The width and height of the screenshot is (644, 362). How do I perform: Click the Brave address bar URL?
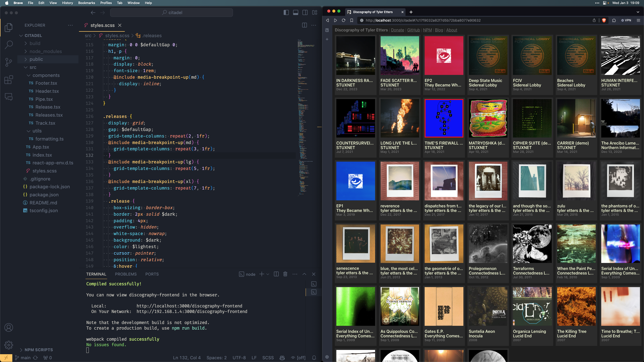423,20
